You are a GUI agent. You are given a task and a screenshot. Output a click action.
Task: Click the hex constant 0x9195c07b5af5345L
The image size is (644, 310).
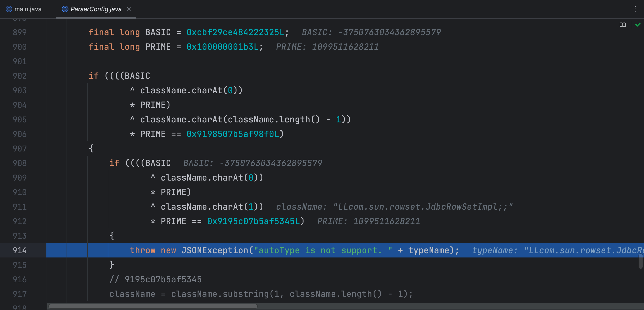[x=253, y=221]
